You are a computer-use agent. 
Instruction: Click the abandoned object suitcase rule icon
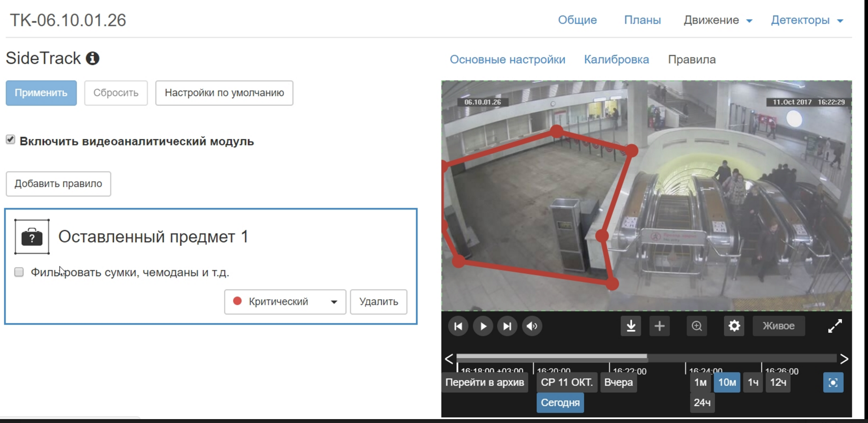[x=32, y=237]
